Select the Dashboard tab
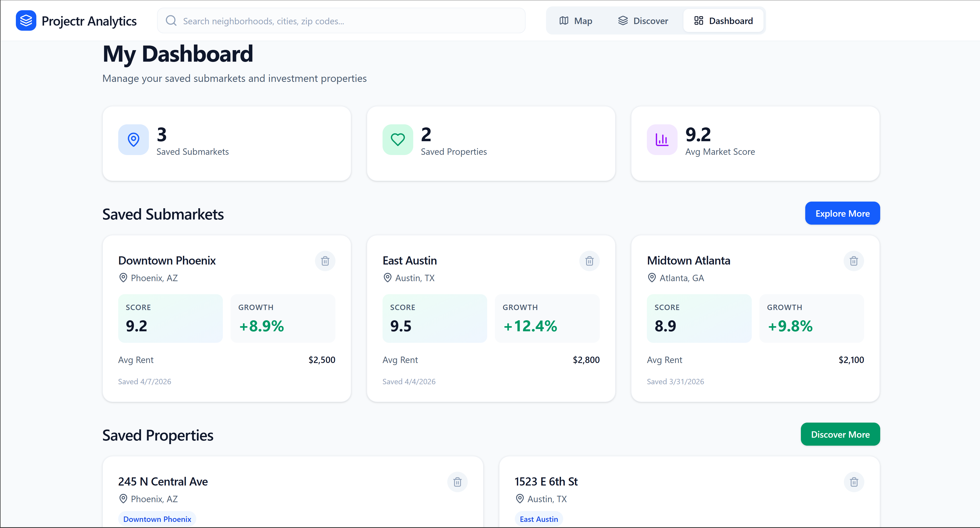980x528 pixels. pyautogui.click(x=723, y=21)
